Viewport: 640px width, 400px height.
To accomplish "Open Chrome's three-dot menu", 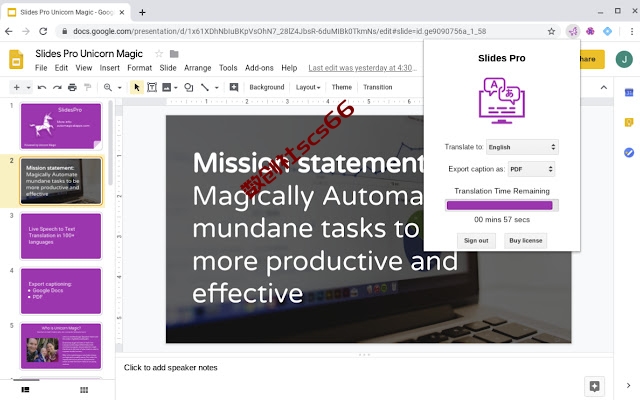I will [631, 31].
